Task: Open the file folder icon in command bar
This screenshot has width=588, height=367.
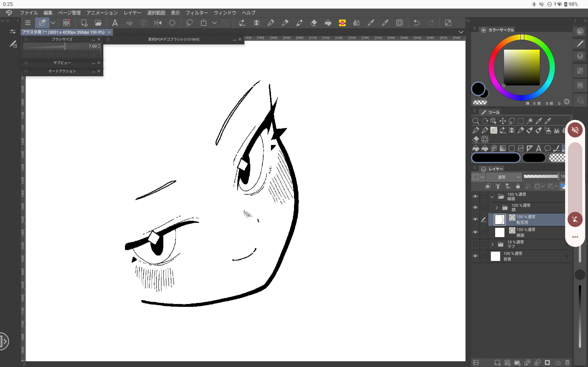Action: [x=98, y=23]
